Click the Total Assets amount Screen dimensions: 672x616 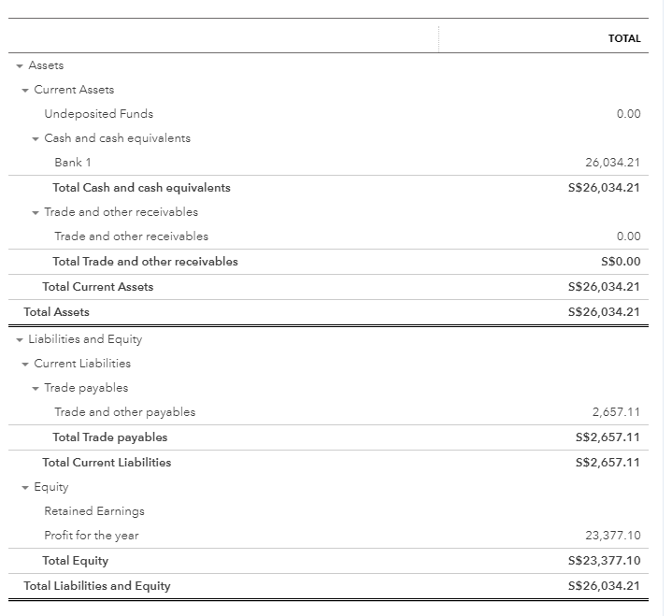(604, 312)
